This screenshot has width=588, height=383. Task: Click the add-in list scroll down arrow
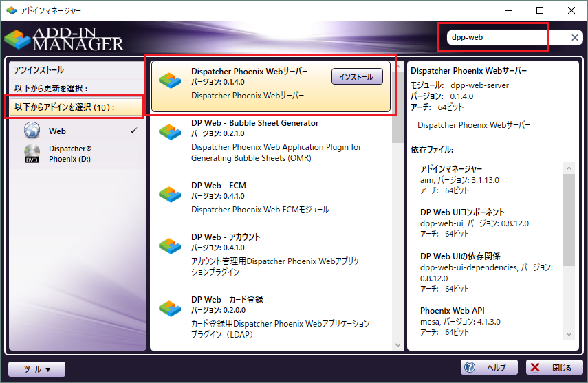[x=398, y=345]
